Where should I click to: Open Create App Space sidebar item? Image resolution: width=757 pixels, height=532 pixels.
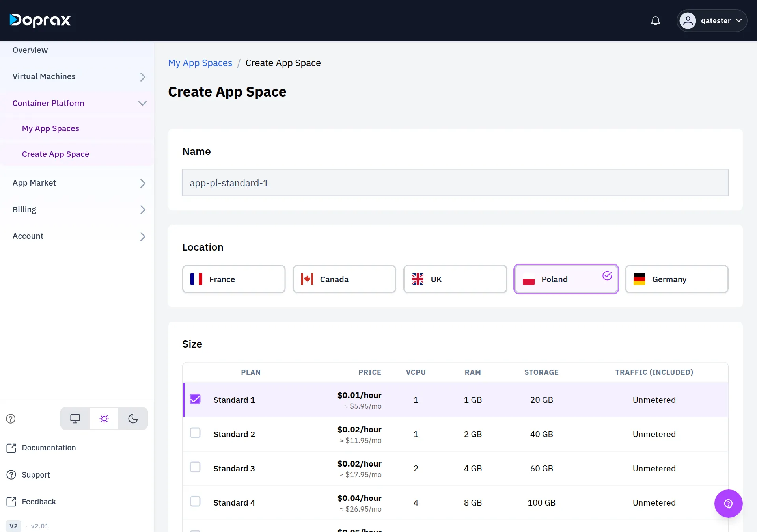point(56,154)
